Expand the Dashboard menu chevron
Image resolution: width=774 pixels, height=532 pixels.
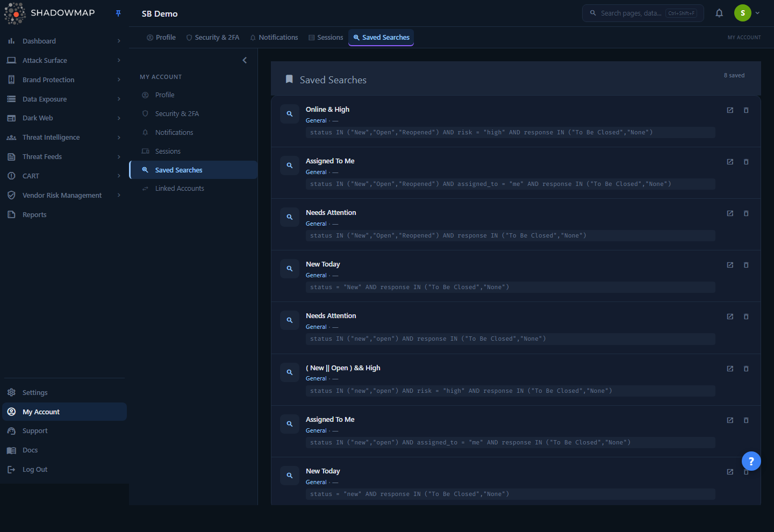119,41
